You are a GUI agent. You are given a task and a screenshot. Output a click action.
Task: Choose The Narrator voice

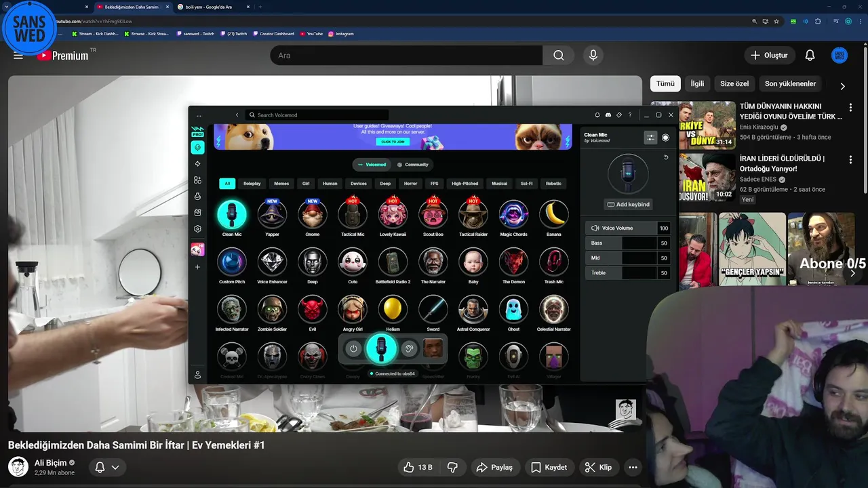coord(433,262)
